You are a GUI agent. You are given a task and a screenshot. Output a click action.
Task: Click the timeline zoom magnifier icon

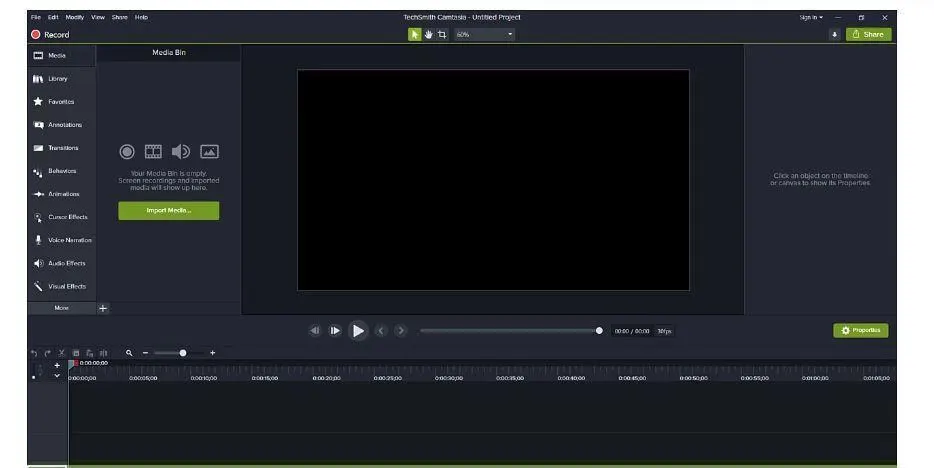129,353
